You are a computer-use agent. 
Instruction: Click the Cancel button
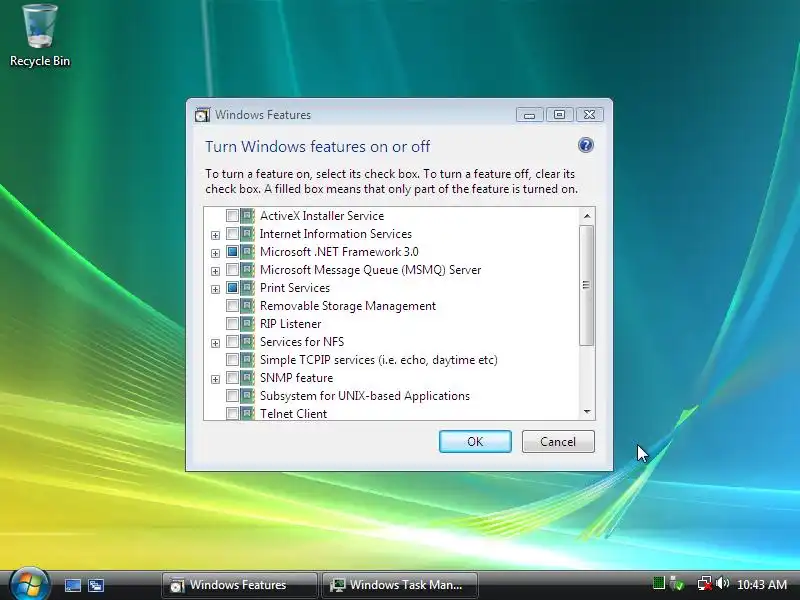point(558,441)
